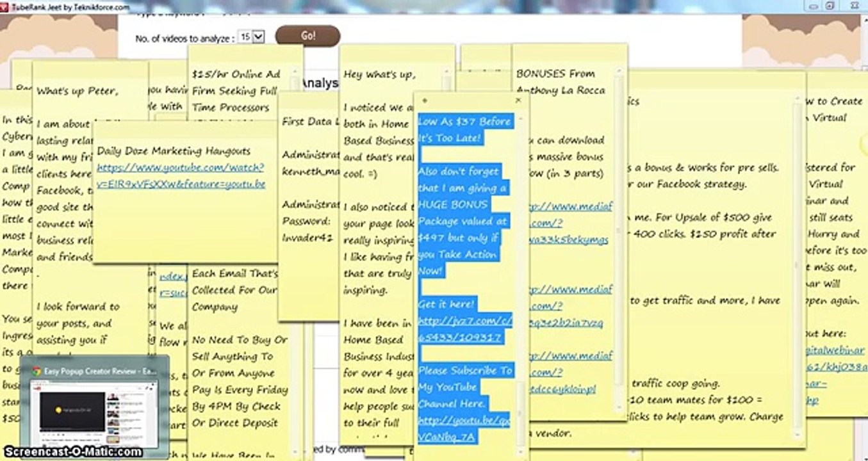Screen dimensions: 868x461
Task: Delete the highlighted sticky note with its X
Action: (518, 101)
